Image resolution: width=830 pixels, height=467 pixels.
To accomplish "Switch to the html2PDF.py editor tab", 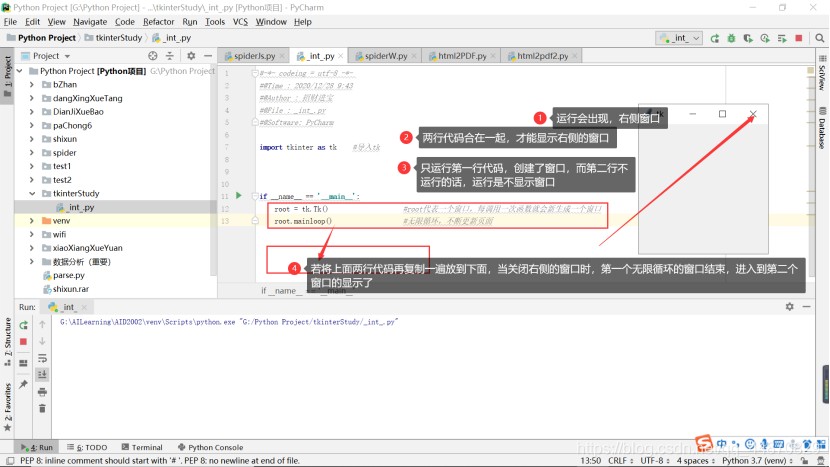I will (x=457, y=56).
